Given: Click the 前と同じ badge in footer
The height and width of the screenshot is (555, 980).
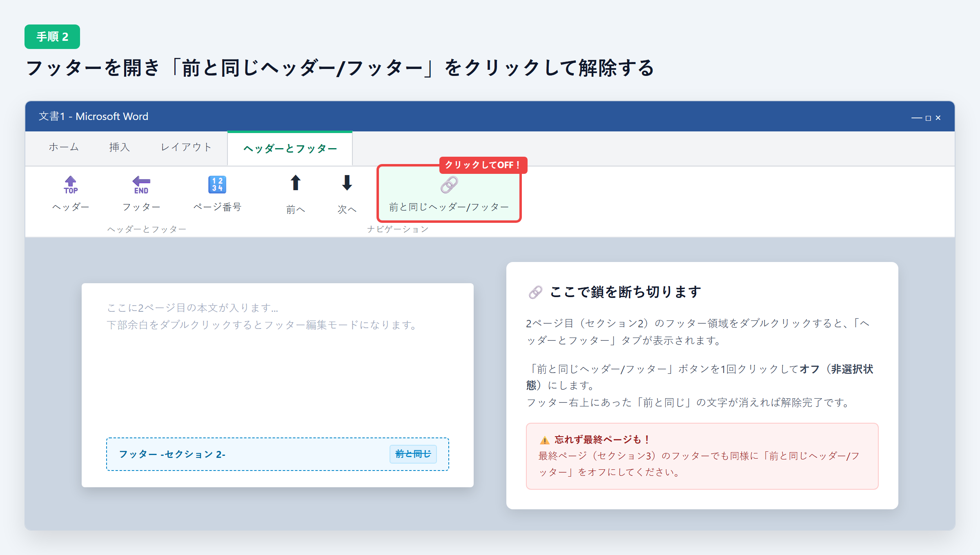Looking at the screenshot, I should [413, 454].
